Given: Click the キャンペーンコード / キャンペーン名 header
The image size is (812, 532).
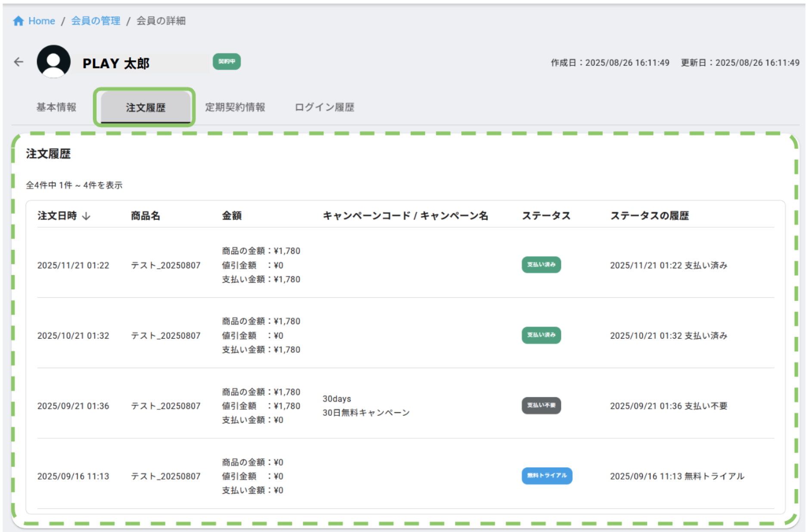Looking at the screenshot, I should coord(406,216).
